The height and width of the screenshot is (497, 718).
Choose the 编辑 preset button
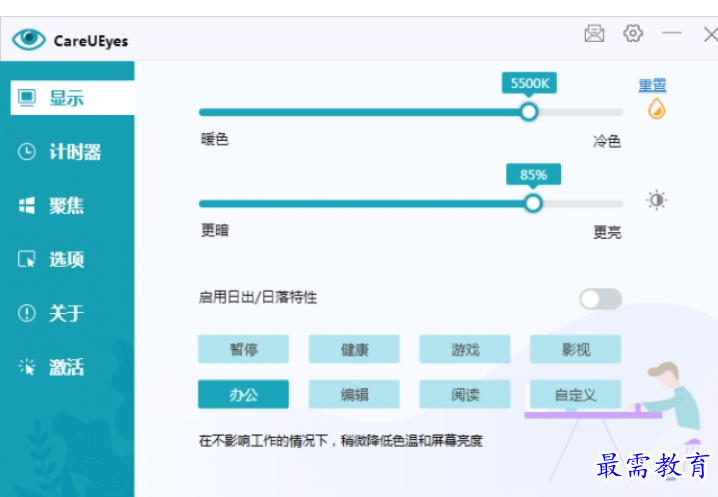(x=354, y=394)
